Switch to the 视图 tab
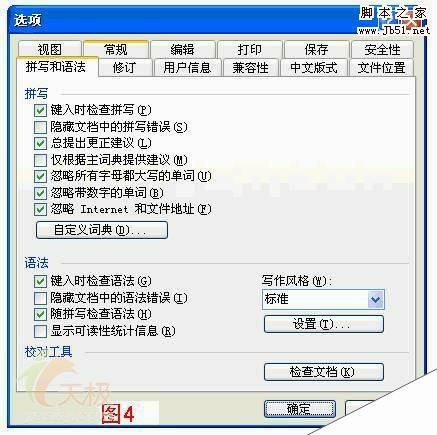Screen dimensions: 437x435 click(x=50, y=49)
